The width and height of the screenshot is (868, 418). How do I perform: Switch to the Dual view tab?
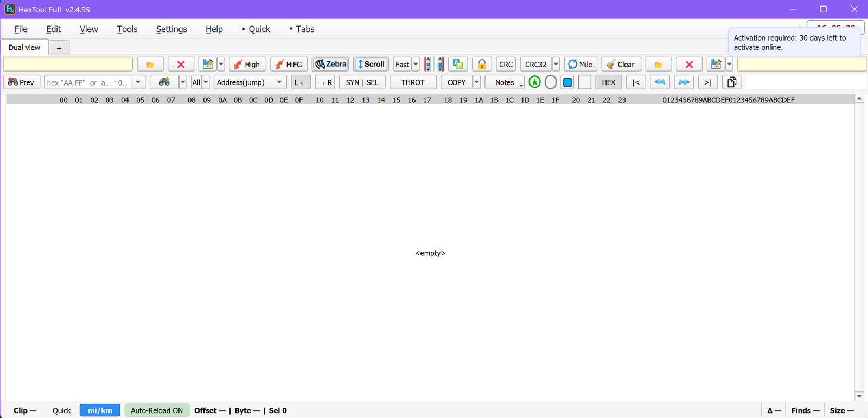click(x=24, y=48)
